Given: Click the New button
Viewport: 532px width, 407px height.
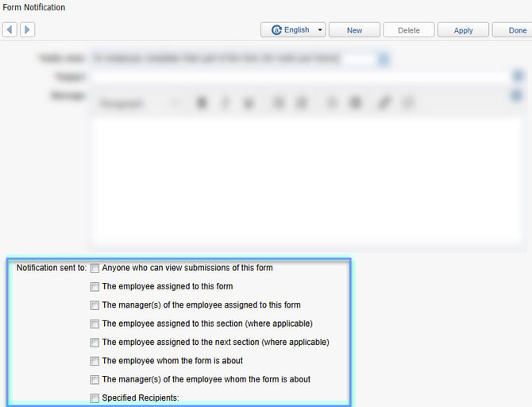Looking at the screenshot, I should click(354, 30).
